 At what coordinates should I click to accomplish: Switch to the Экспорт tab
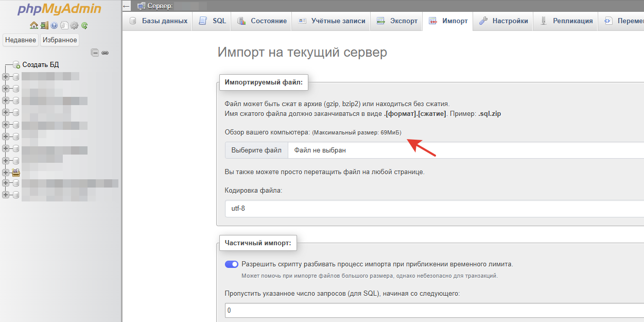(397, 21)
